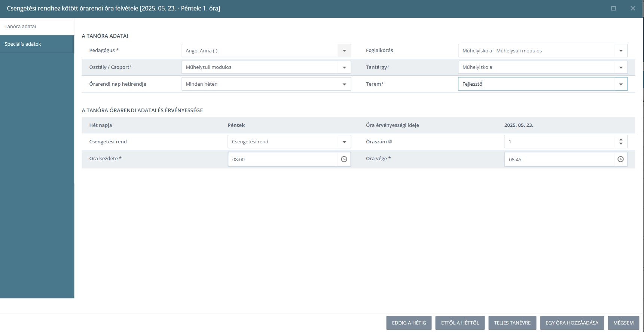Click the A TANÓRA ADATAI heading
Image resolution: width=644 pixels, height=332 pixels.
[x=105, y=36]
